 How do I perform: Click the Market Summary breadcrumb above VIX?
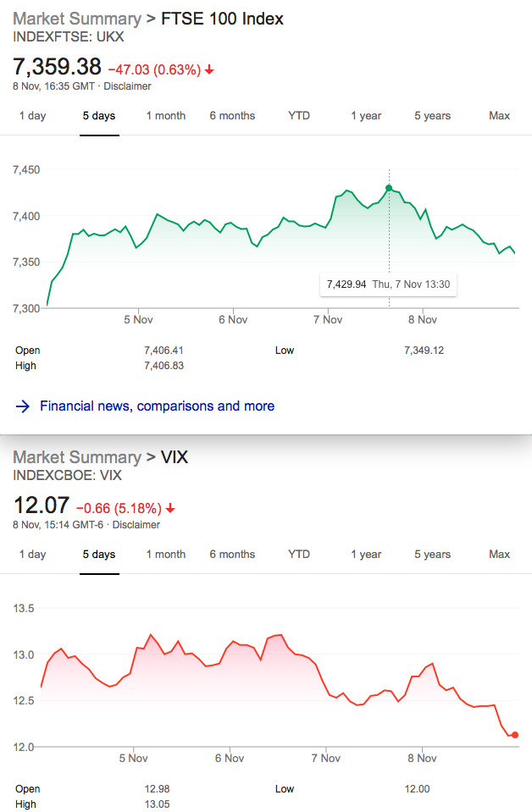(x=77, y=458)
